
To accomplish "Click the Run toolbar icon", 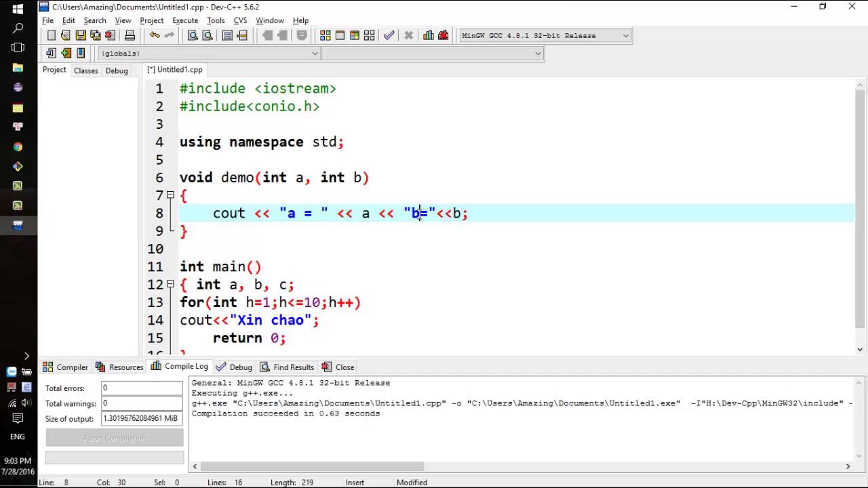I will coord(340,36).
